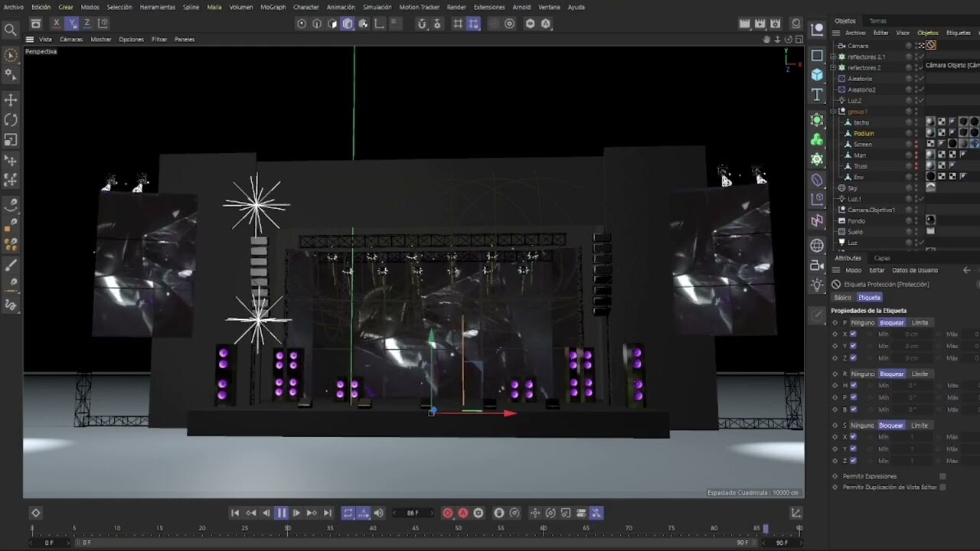This screenshot has height=551, width=980.
Task: Switch to the Capas tab in the object manager
Action: coord(882,258)
